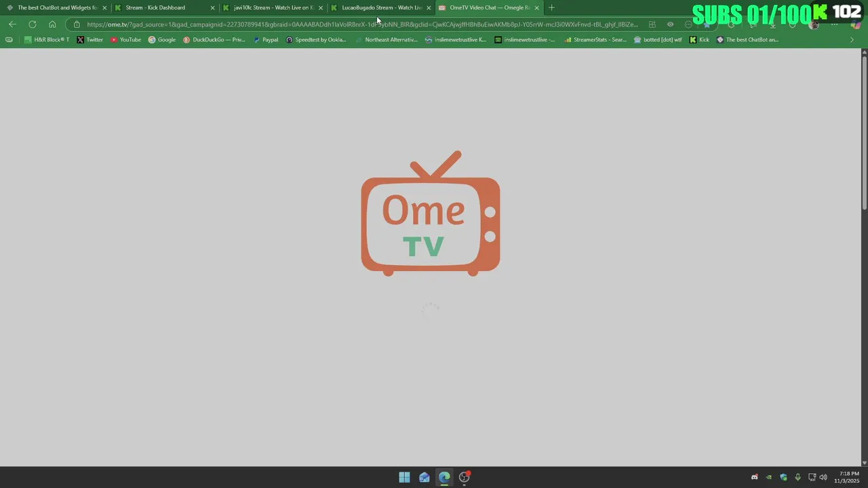
Task: Expand the bookmarks overflow chevron
Action: [x=852, y=39]
